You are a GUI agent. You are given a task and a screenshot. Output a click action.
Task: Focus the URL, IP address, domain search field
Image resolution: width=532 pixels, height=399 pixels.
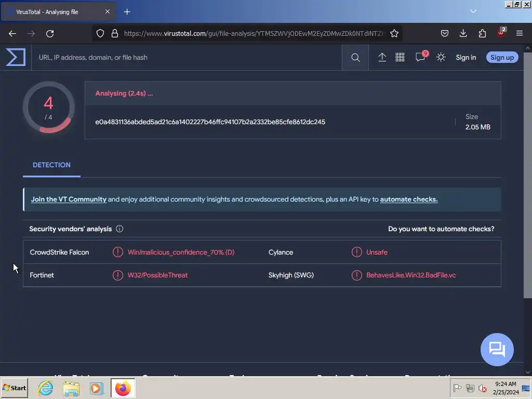(187, 57)
